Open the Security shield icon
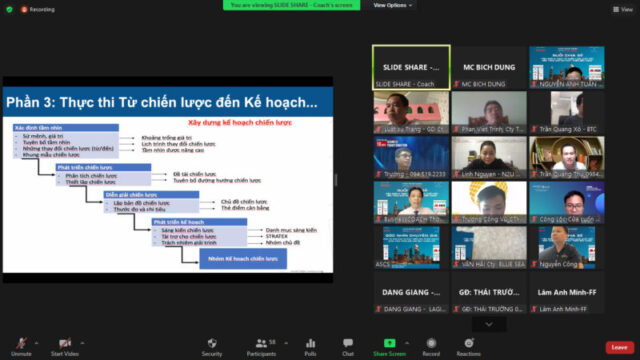This screenshot has height=360, width=640. (212, 343)
